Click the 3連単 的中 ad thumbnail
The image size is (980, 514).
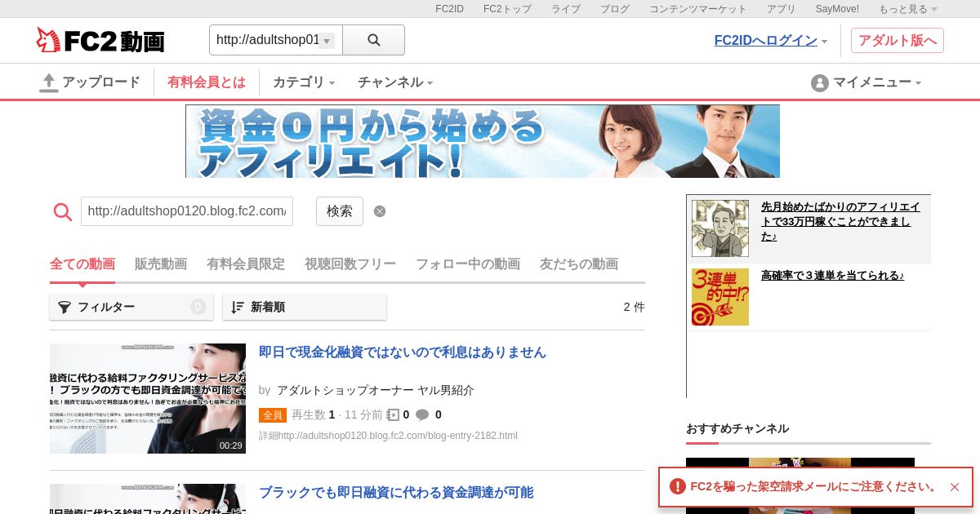pos(720,297)
